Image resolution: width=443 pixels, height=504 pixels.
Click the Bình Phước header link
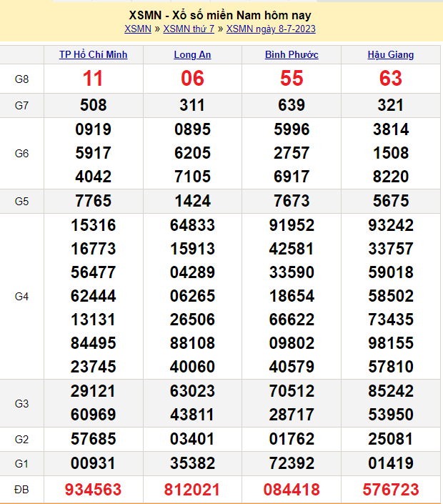pos(292,55)
